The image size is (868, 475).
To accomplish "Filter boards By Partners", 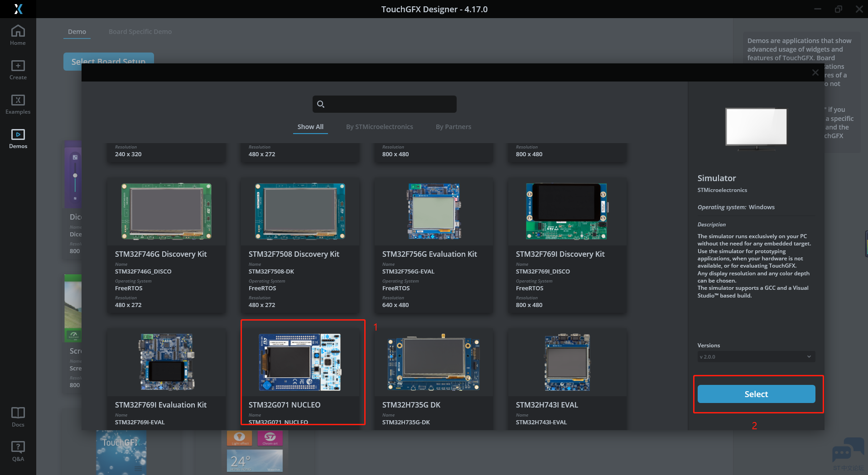I will pyautogui.click(x=453, y=127).
